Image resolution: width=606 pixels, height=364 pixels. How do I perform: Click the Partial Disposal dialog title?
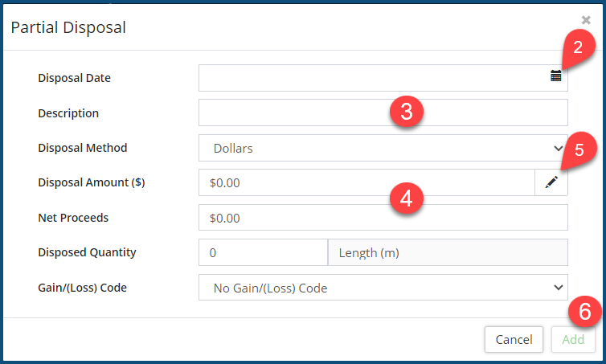pos(68,27)
